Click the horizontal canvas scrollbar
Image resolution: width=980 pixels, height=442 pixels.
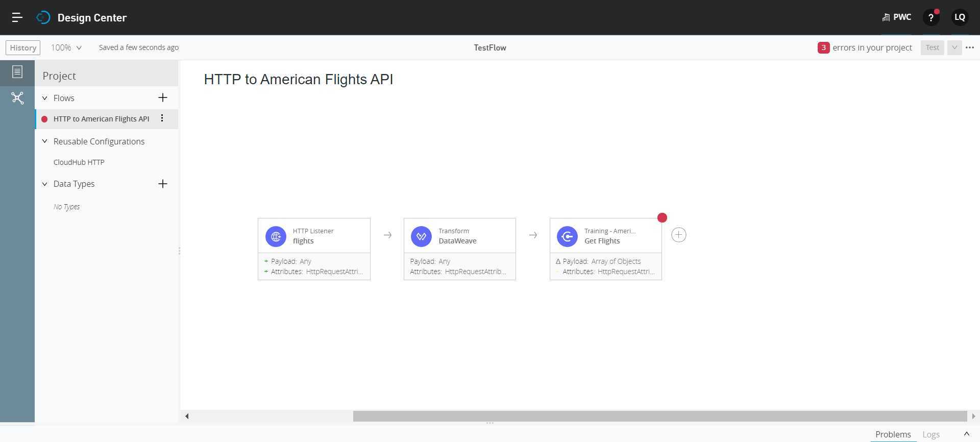tap(659, 416)
